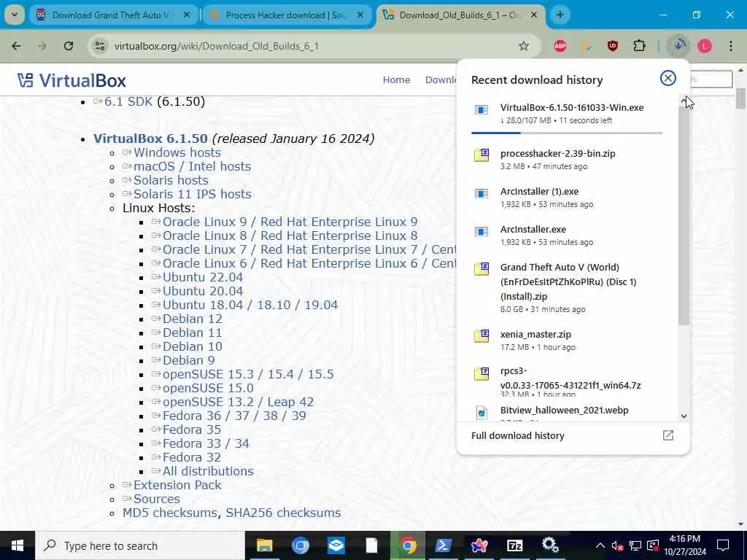747x560 pixels.
Task: Open the Home navigation link
Action: click(x=396, y=79)
